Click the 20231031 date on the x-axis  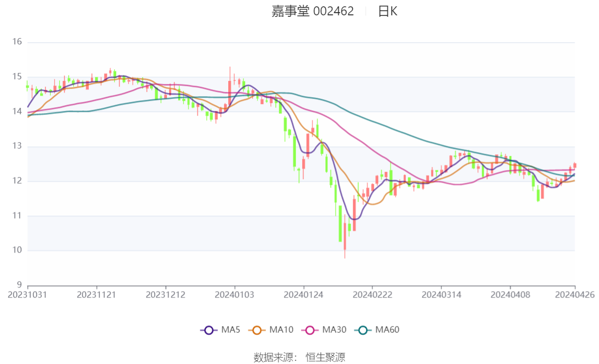coord(27,294)
